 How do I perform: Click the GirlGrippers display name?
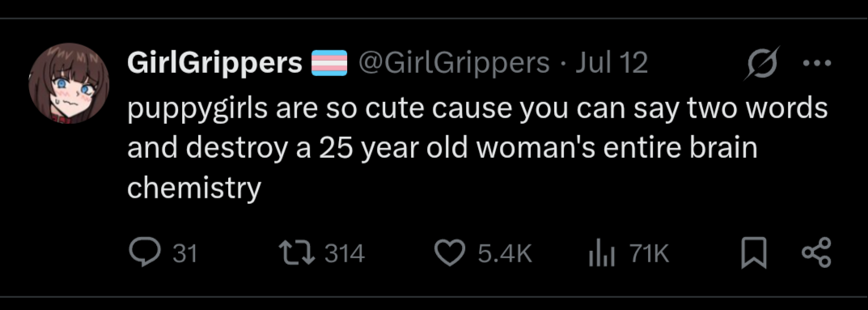click(x=215, y=65)
